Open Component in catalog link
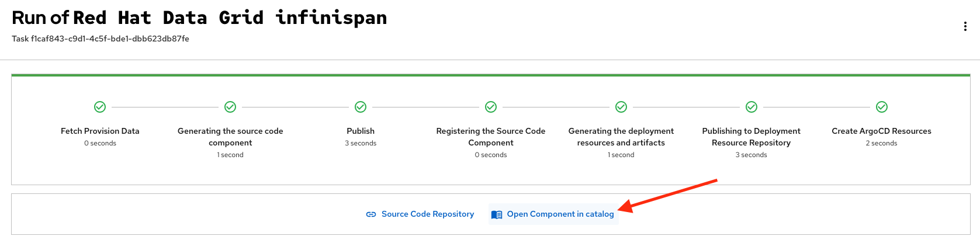The image size is (980, 243). 560,214
